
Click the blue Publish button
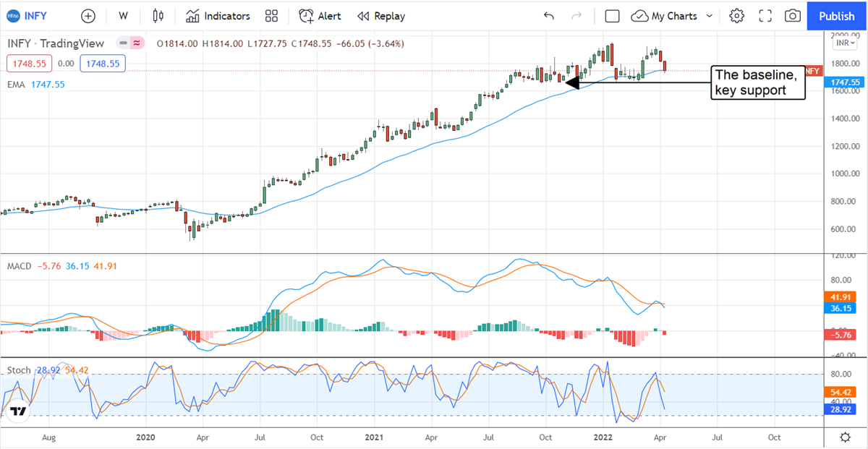pyautogui.click(x=836, y=16)
